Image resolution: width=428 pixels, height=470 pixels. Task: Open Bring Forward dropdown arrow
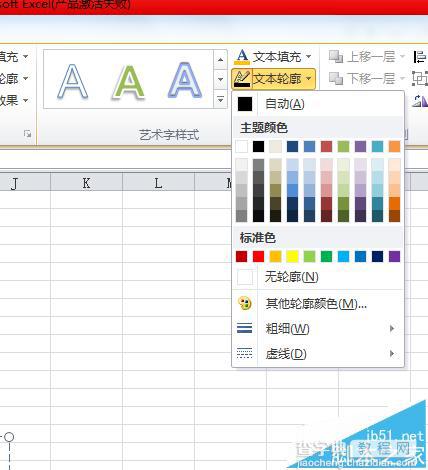[402, 57]
